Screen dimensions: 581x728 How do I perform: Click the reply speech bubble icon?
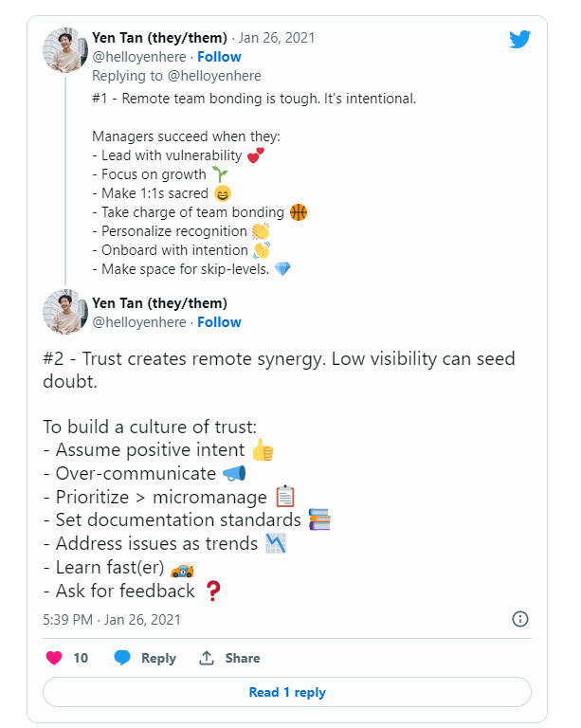coord(122,658)
